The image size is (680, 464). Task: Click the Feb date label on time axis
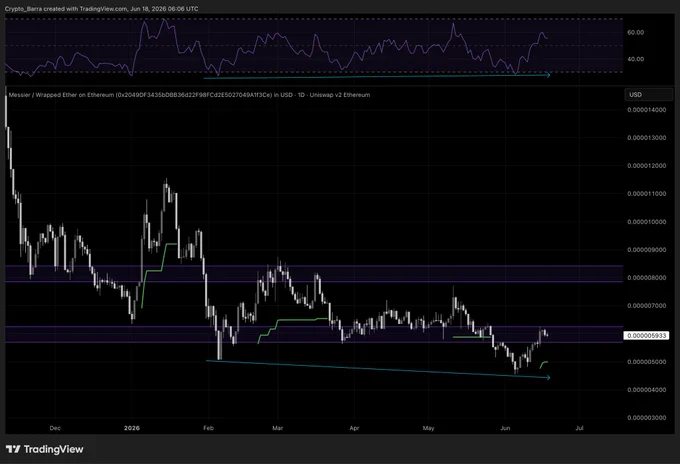coord(209,428)
